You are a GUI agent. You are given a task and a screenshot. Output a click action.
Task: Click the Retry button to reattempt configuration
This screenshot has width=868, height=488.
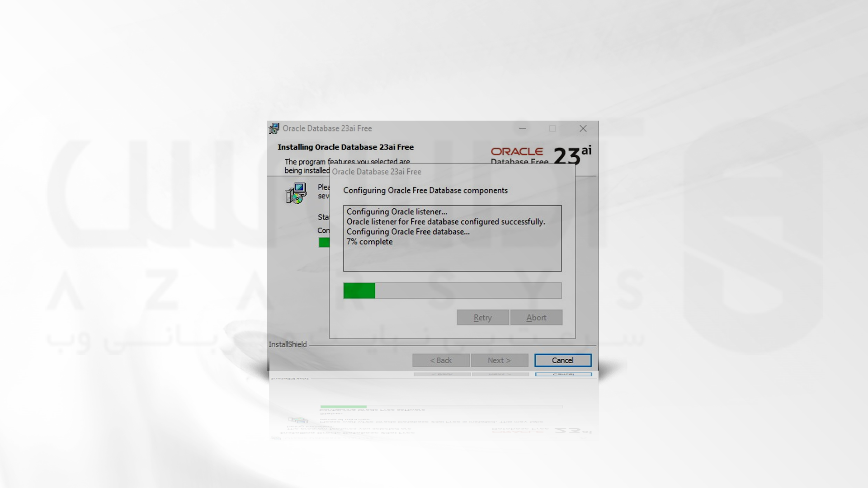coord(483,317)
